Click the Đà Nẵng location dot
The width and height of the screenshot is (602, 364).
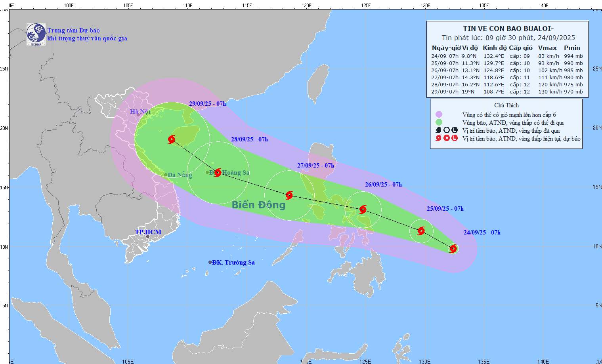pos(165,174)
